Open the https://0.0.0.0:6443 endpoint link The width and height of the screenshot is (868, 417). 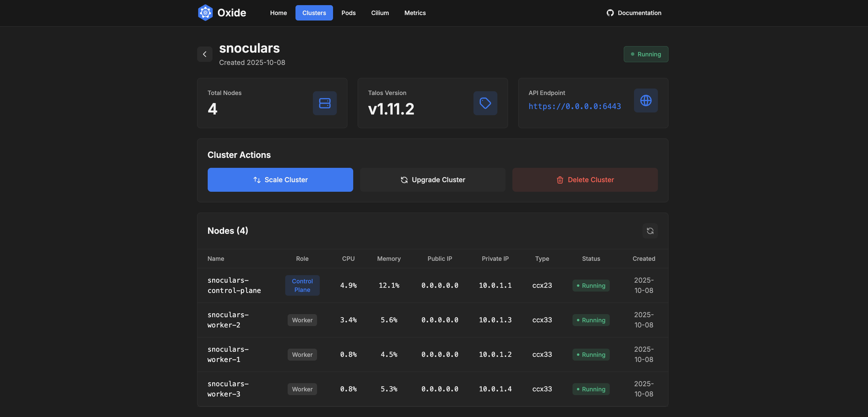(575, 106)
